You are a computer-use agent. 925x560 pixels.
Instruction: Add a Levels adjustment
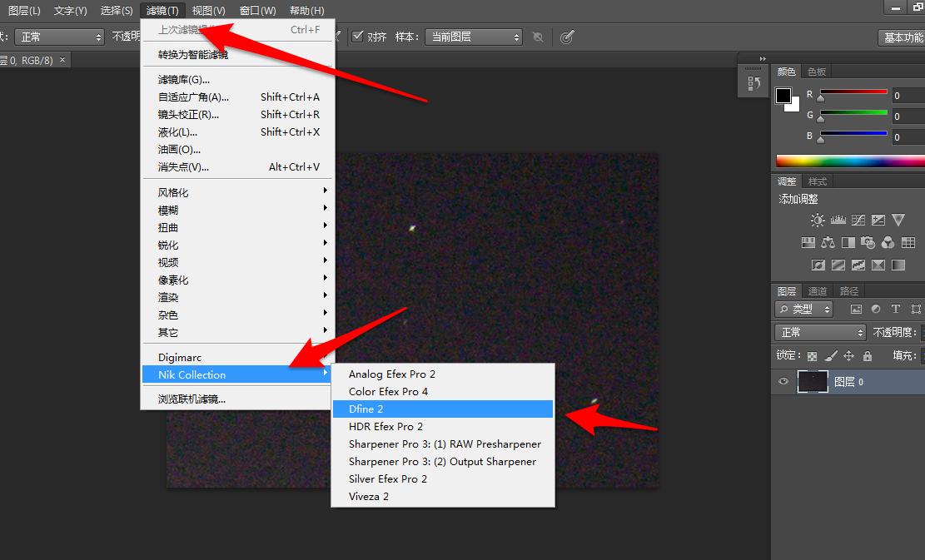coord(838,221)
